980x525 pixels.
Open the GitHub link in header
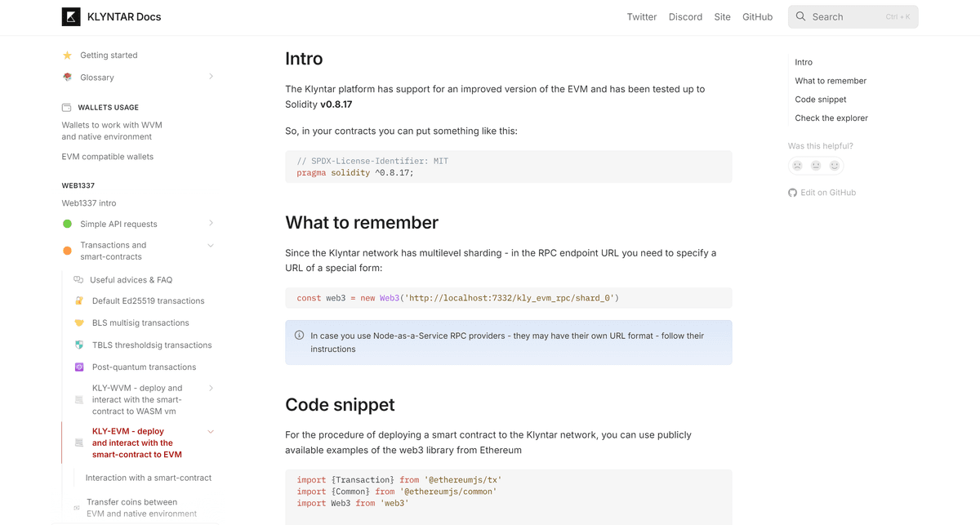pos(757,17)
